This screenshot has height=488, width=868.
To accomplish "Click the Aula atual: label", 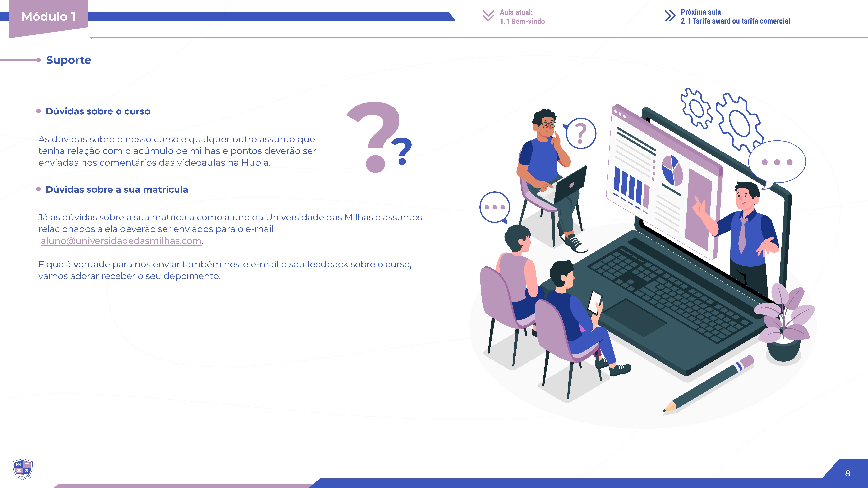I will pos(516,12).
